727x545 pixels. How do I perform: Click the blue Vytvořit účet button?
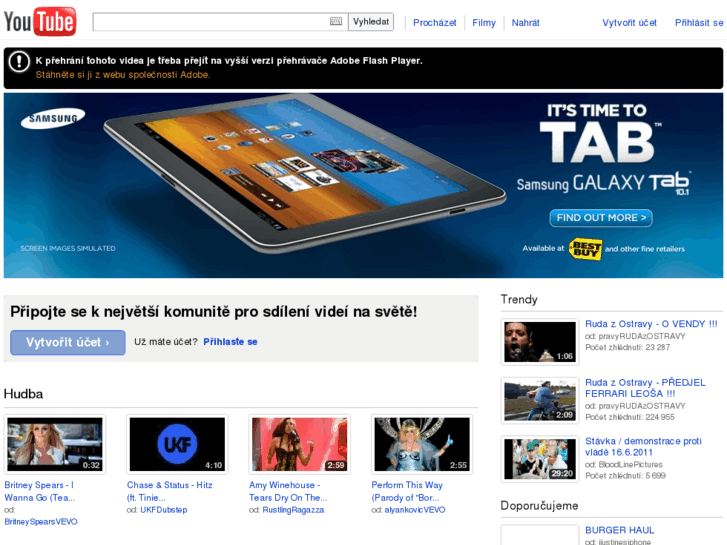pyautogui.click(x=68, y=342)
